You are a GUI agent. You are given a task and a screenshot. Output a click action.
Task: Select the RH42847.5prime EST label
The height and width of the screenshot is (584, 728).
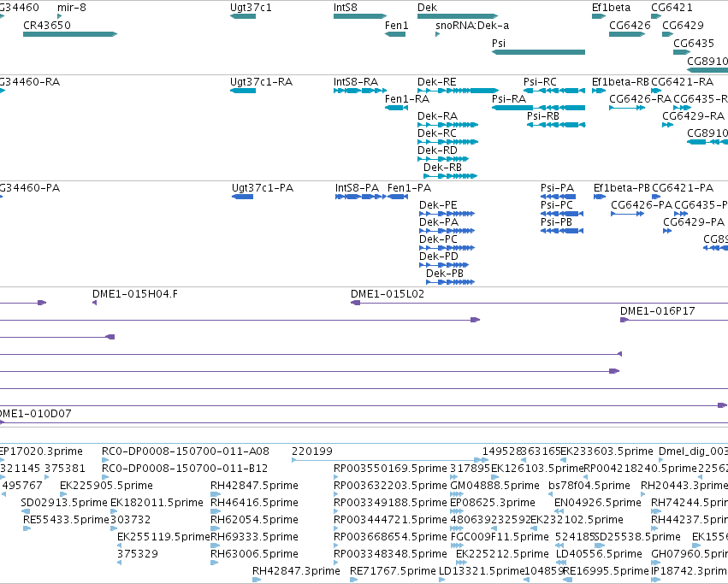pyautogui.click(x=254, y=486)
